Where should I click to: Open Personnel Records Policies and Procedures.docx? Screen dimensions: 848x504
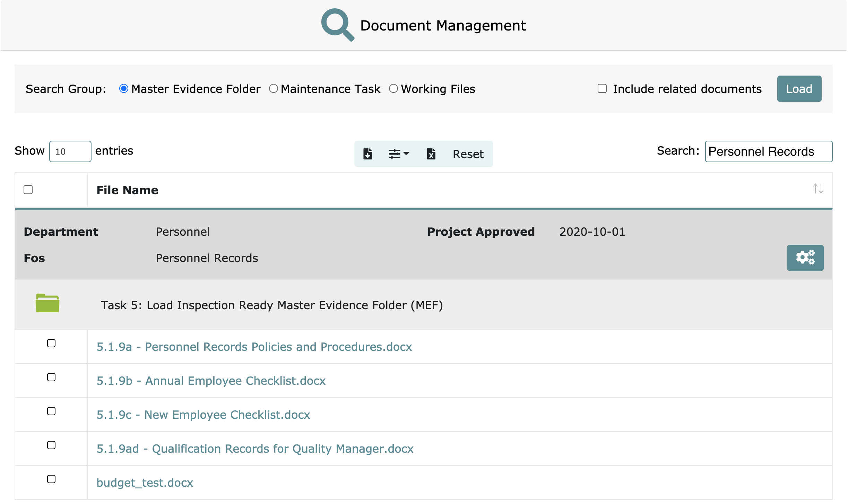pyautogui.click(x=254, y=347)
